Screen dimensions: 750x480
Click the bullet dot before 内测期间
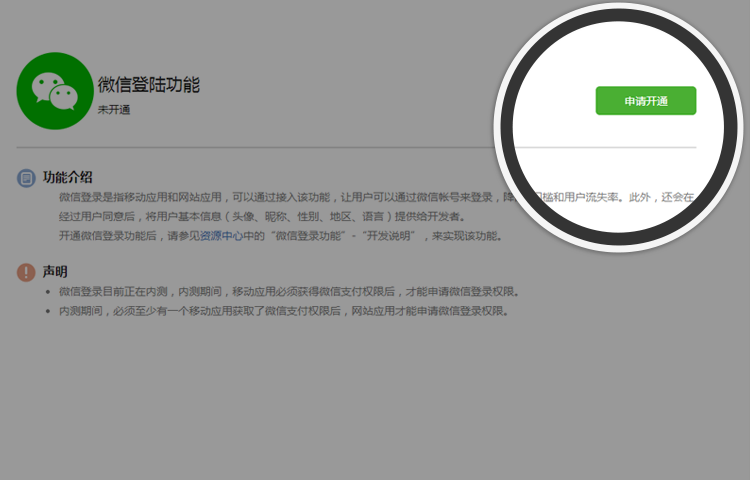pyautogui.click(x=48, y=311)
